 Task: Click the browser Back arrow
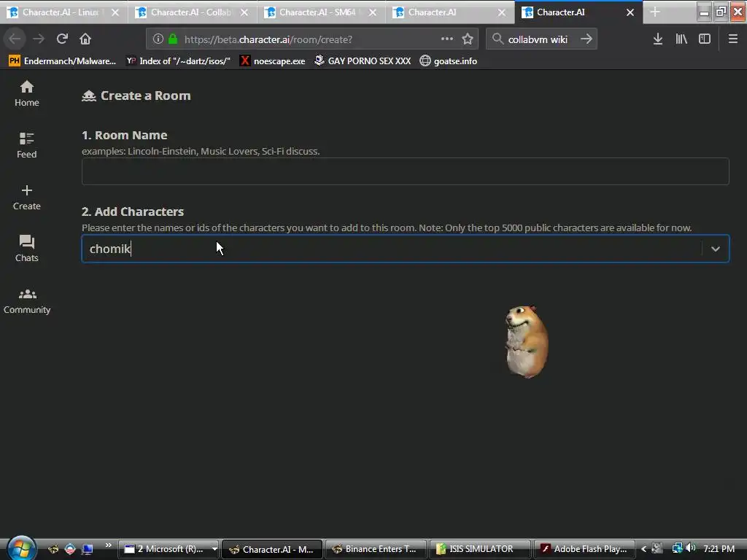click(15, 39)
